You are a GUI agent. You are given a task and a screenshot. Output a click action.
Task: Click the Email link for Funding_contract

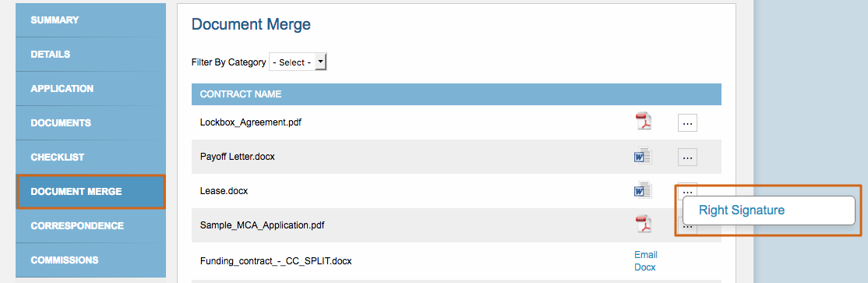(645, 255)
